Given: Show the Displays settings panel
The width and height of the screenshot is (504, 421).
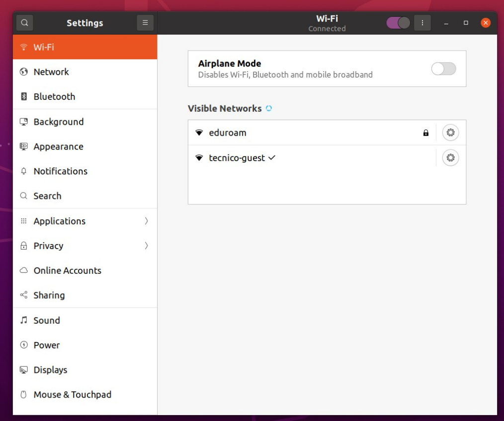Looking at the screenshot, I should tap(85, 370).
